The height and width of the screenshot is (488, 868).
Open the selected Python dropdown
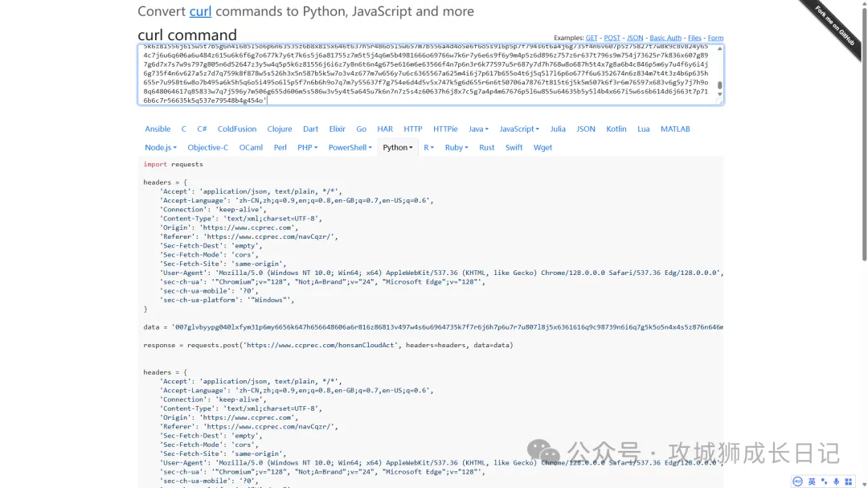pos(398,147)
